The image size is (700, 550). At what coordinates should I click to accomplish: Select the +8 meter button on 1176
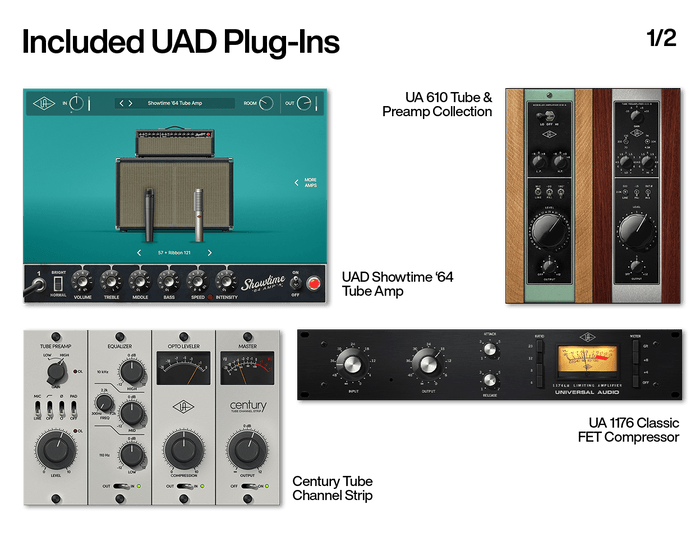pos(636,358)
